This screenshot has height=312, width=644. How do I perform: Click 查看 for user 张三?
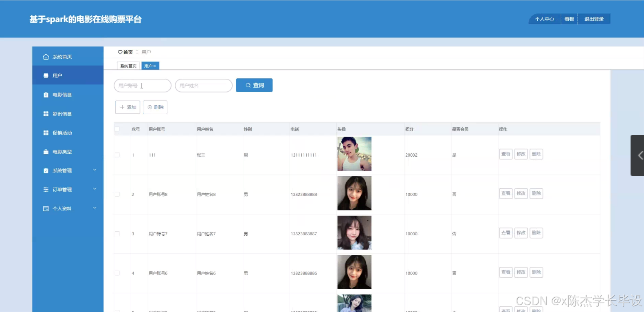(x=506, y=154)
